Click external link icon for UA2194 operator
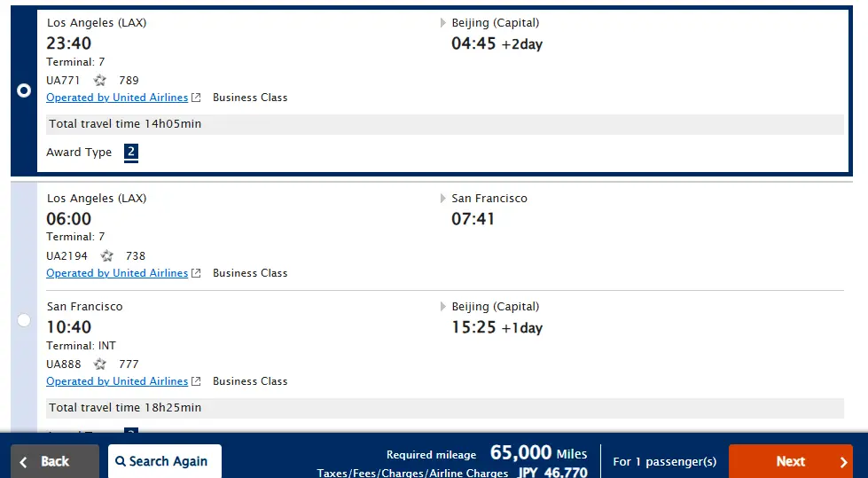This screenshot has width=868, height=478. 196,273
